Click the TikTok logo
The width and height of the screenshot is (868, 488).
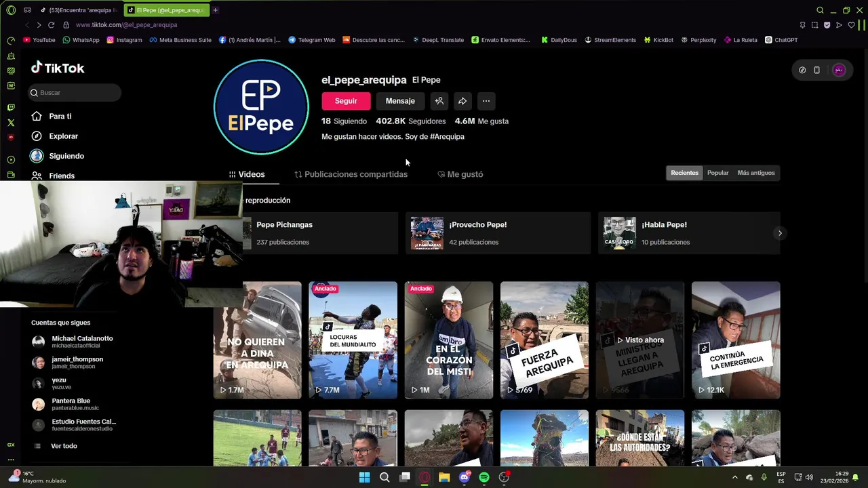tap(58, 68)
